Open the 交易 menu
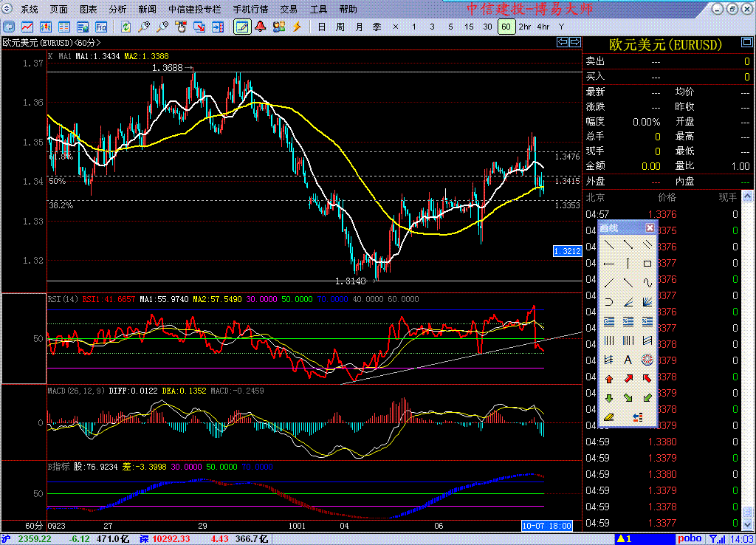756x545 pixels. point(289,10)
